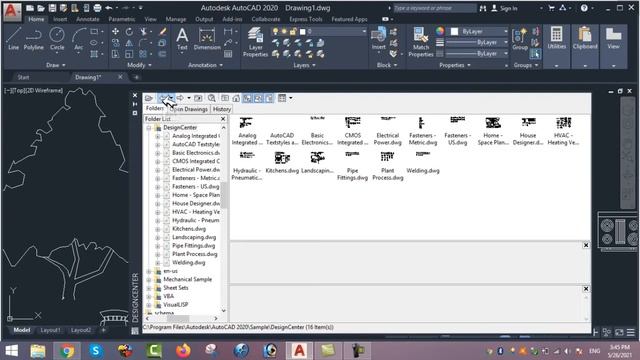Viewport: 640px width, 360px height.
Task: Toggle DesignCenter auto-hide button
Action: (x=135, y=104)
